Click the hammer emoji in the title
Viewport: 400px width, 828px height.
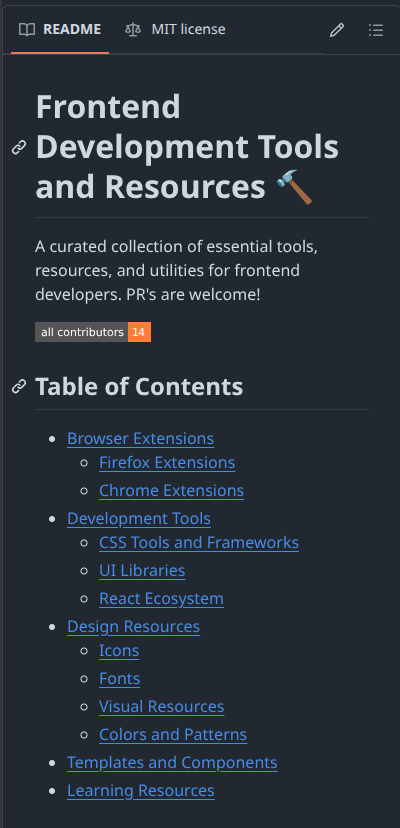294,187
